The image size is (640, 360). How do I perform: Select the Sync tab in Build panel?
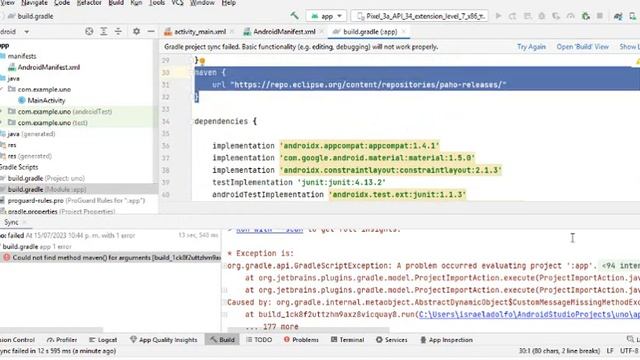(x=11, y=222)
